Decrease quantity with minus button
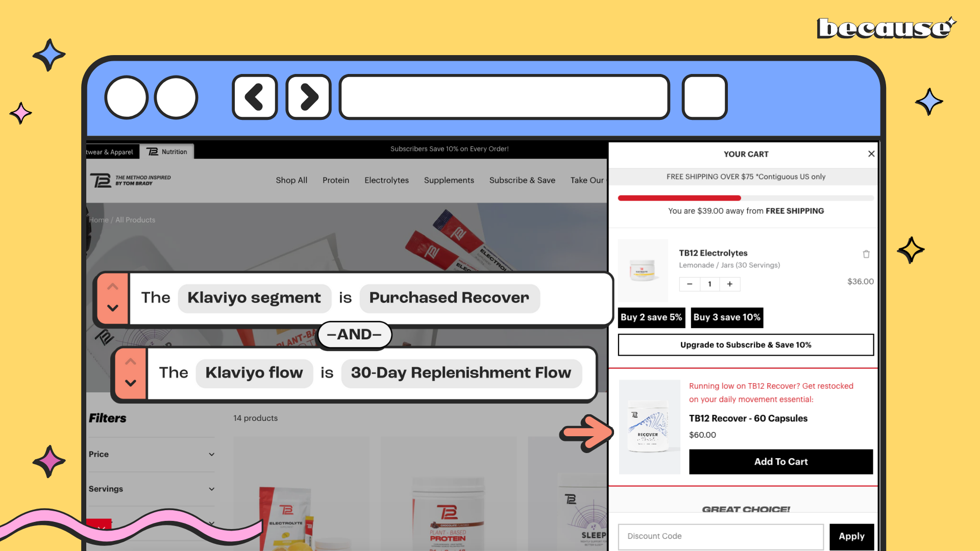980x551 pixels. click(690, 284)
